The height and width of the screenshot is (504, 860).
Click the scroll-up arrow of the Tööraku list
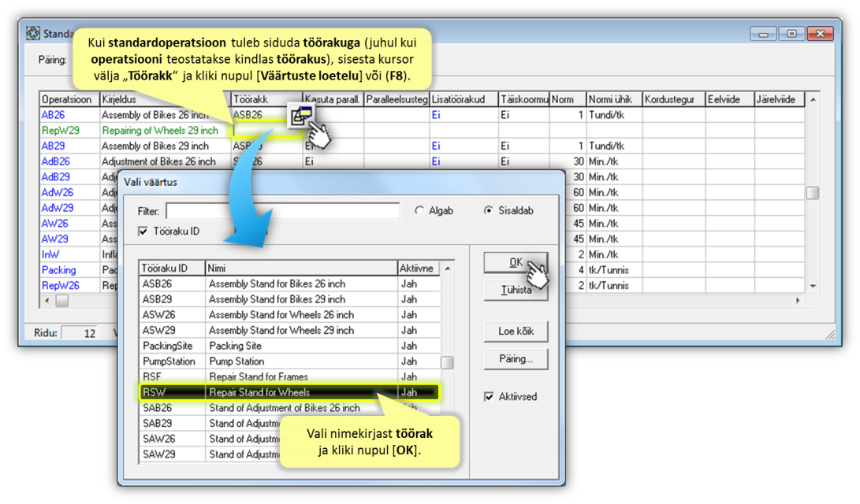pyautogui.click(x=448, y=269)
